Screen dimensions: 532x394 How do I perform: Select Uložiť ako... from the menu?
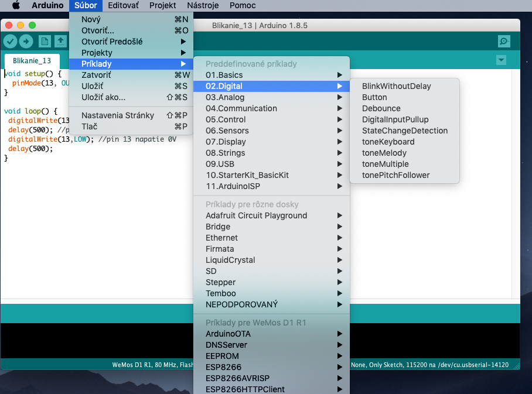(103, 97)
